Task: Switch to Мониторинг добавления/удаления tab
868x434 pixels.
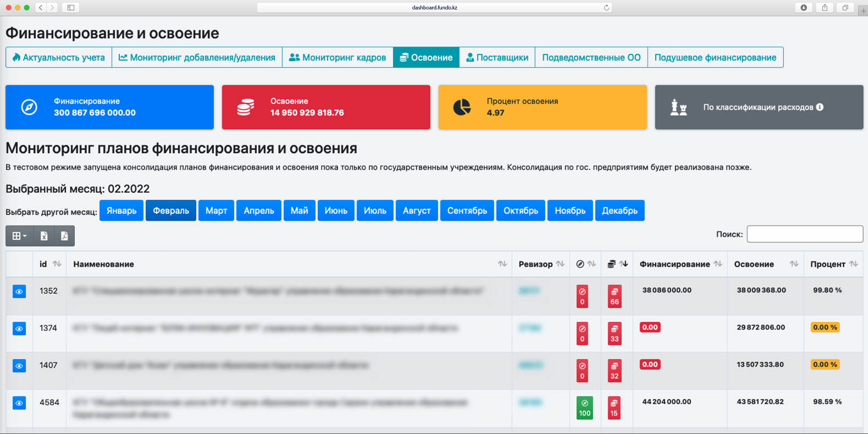Action: point(197,57)
